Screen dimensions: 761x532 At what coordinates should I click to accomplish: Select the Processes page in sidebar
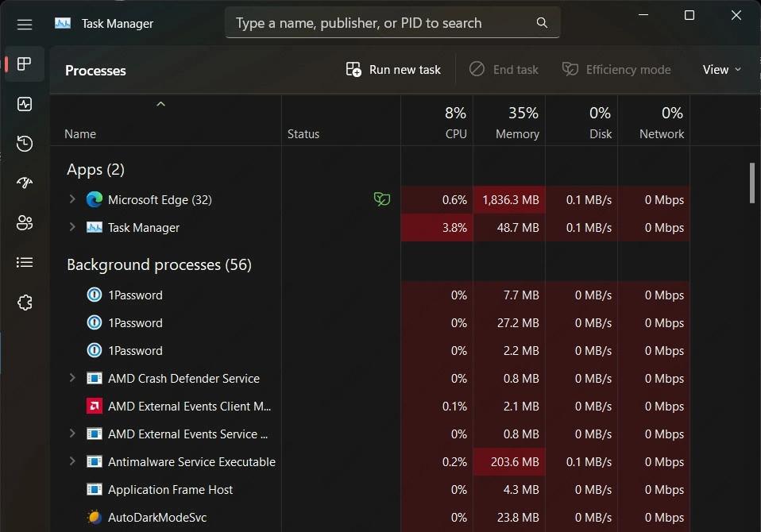25,64
